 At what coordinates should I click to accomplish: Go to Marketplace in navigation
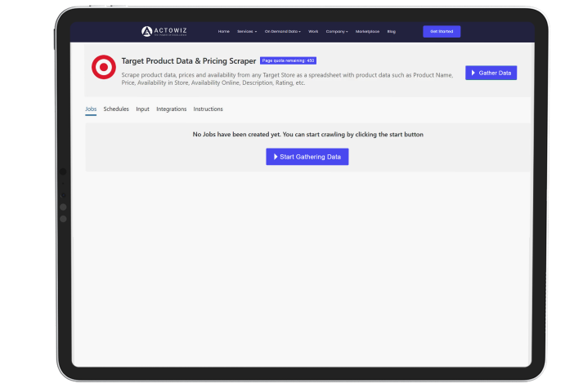[367, 32]
